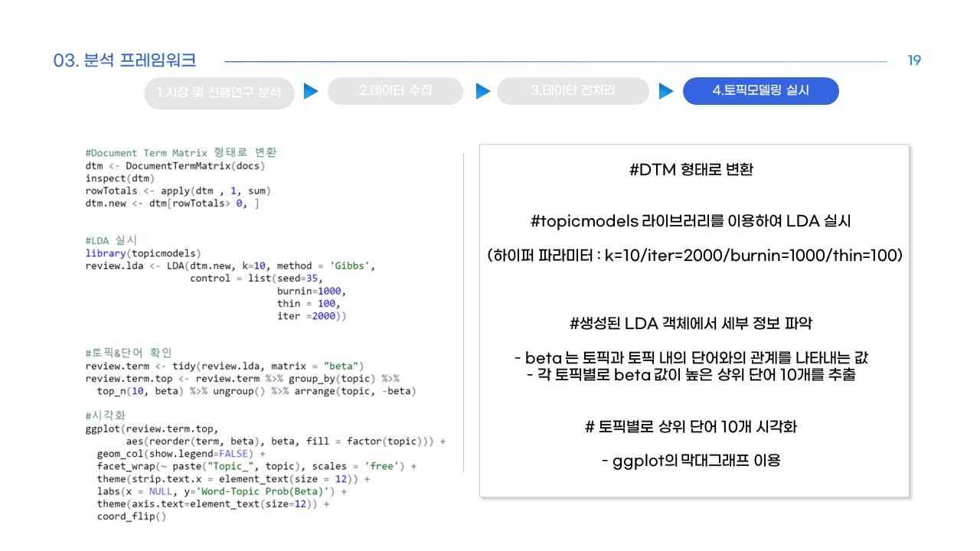Select the '3.데이터 전처리' step
The image size is (980, 551).
(x=572, y=90)
